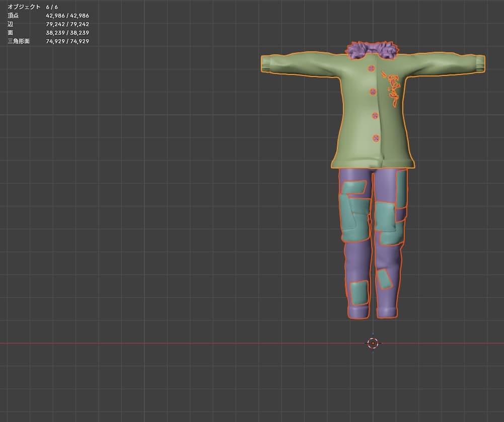Image resolution: width=504 pixels, height=422 pixels.
Task: Click the 頂点 vertex count statistic
Action: (48, 16)
